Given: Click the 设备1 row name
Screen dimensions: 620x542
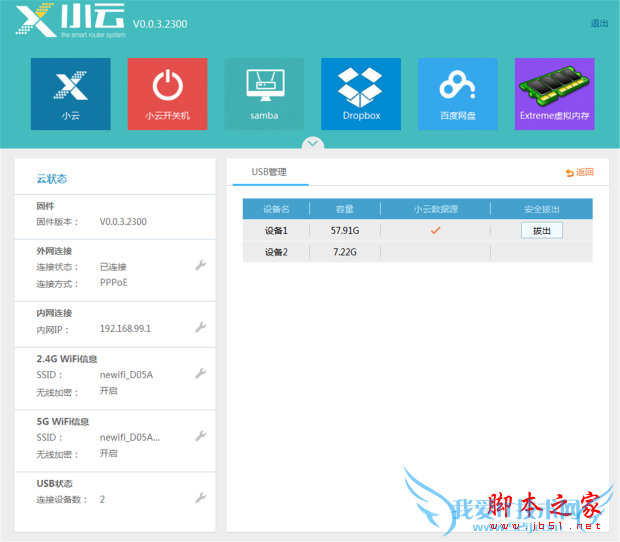Looking at the screenshot, I should click(276, 231).
